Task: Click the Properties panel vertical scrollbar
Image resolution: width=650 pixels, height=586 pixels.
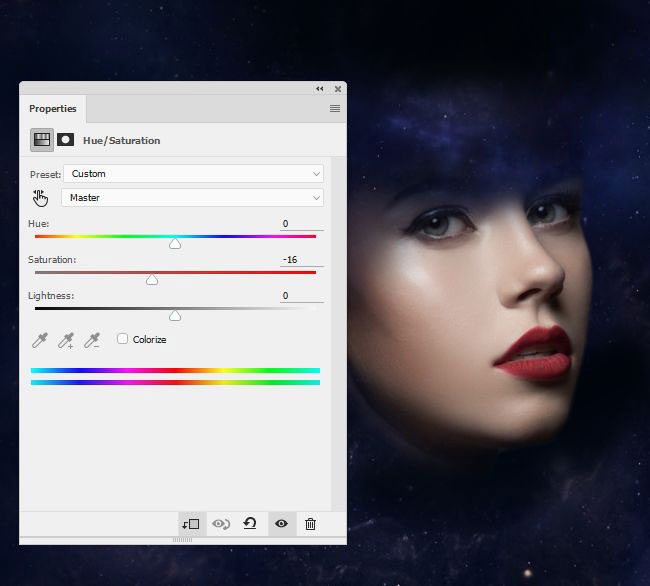Action: point(339,334)
